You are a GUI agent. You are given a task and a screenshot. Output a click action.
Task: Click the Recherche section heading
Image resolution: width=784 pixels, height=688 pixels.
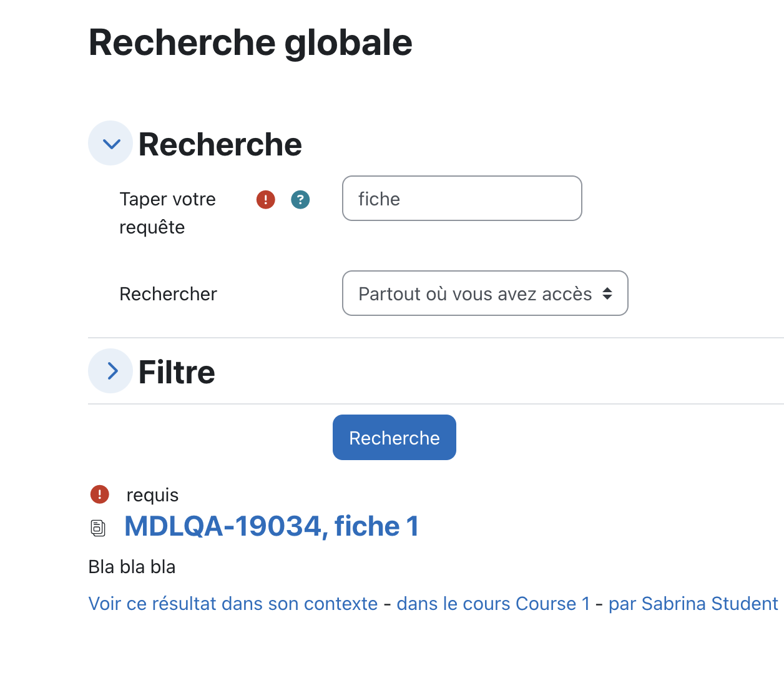220,144
